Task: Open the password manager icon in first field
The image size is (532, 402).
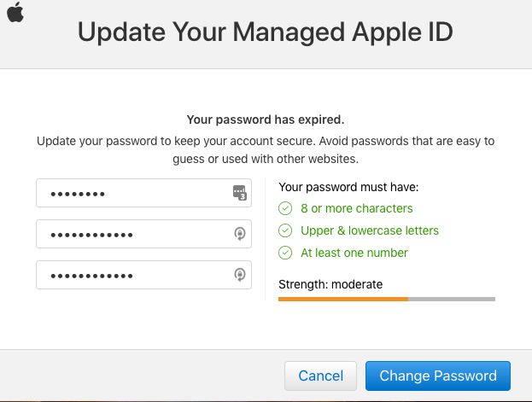Action: 240,193
